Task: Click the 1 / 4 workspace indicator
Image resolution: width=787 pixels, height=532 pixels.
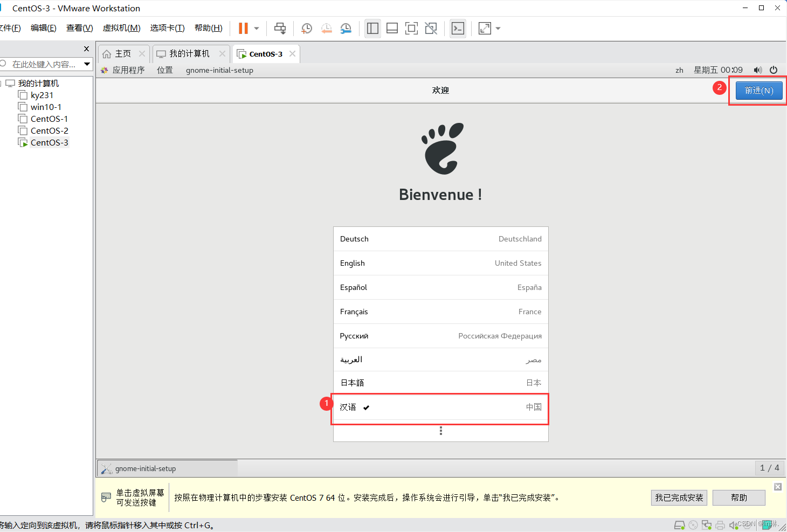Action: click(x=770, y=468)
